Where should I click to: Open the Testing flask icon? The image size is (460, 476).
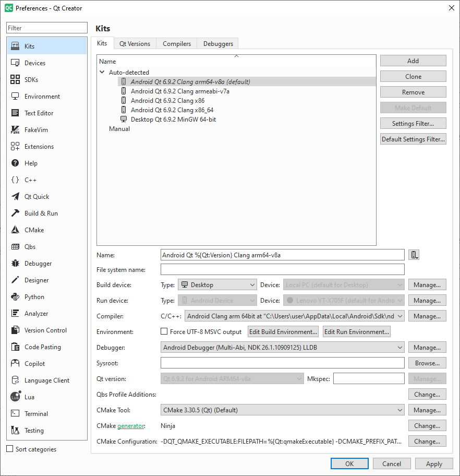point(15,430)
